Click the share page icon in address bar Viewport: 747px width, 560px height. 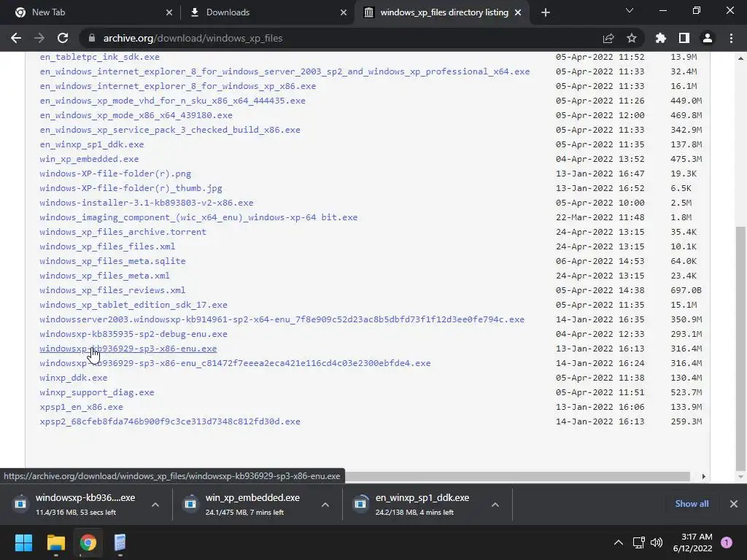[608, 38]
